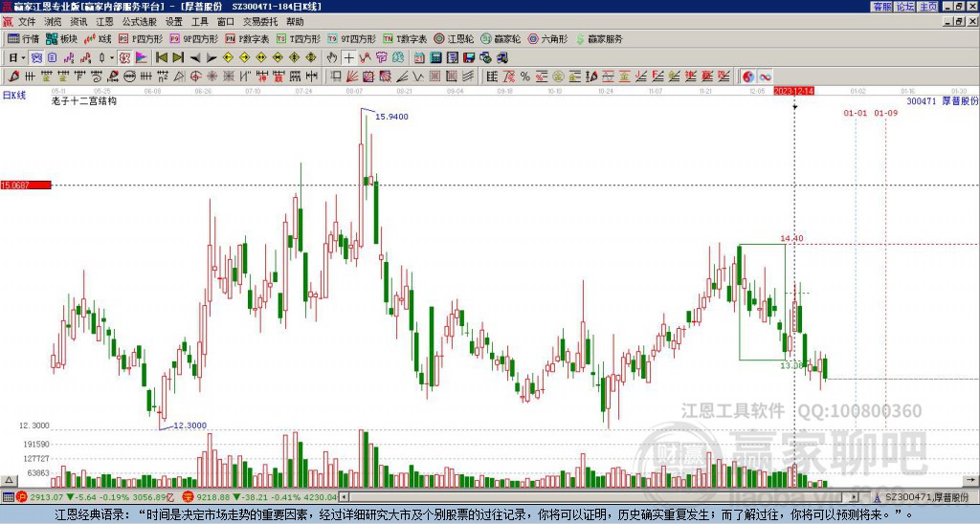
Task: Click the 15.0687 price tag
Action: click(26, 186)
